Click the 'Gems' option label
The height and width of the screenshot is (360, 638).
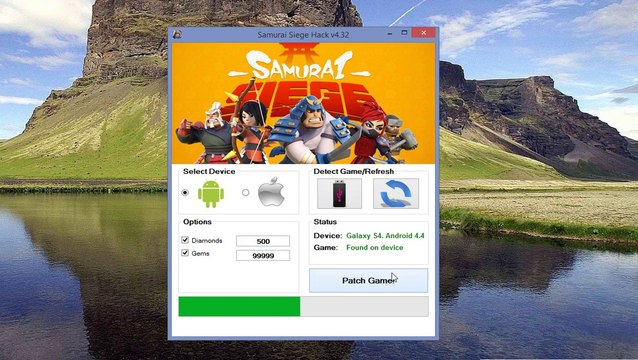point(200,253)
